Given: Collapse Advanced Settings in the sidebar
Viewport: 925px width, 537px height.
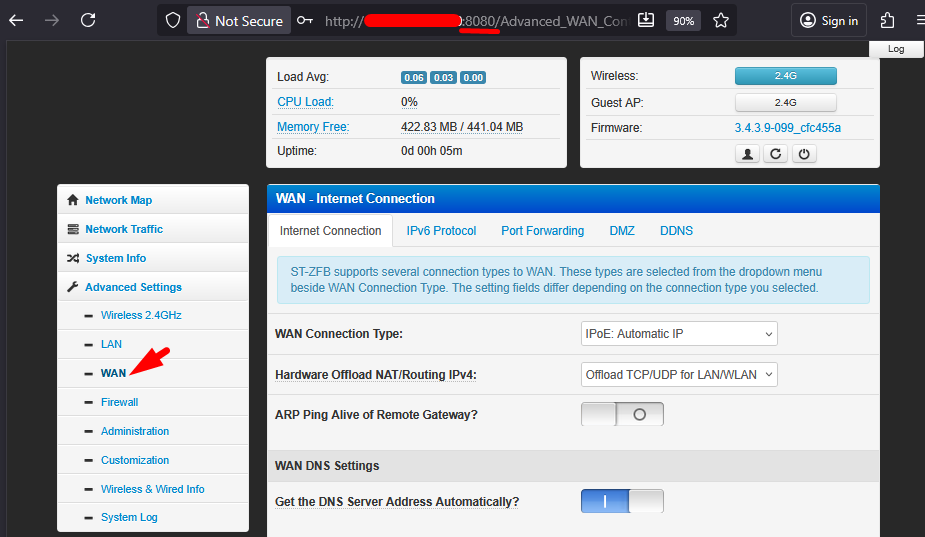Looking at the screenshot, I should 133,287.
